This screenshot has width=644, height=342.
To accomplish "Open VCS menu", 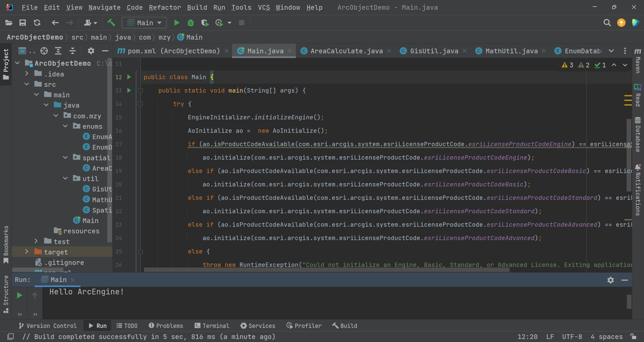I will tap(264, 7).
